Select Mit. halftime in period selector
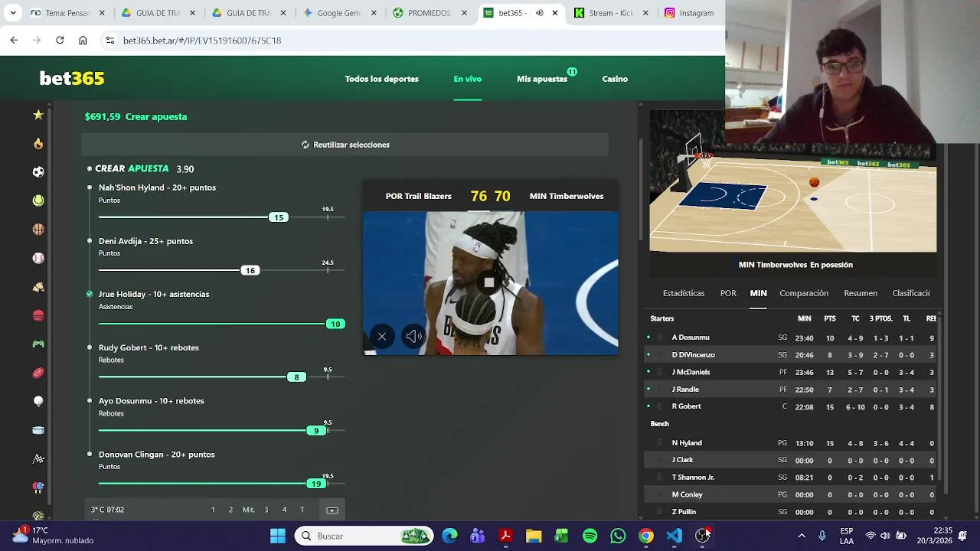 [249, 510]
